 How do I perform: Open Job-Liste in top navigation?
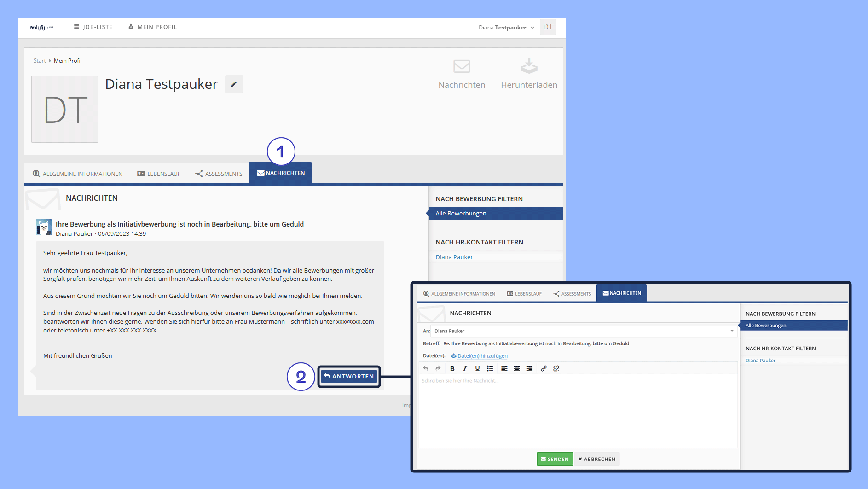93,27
